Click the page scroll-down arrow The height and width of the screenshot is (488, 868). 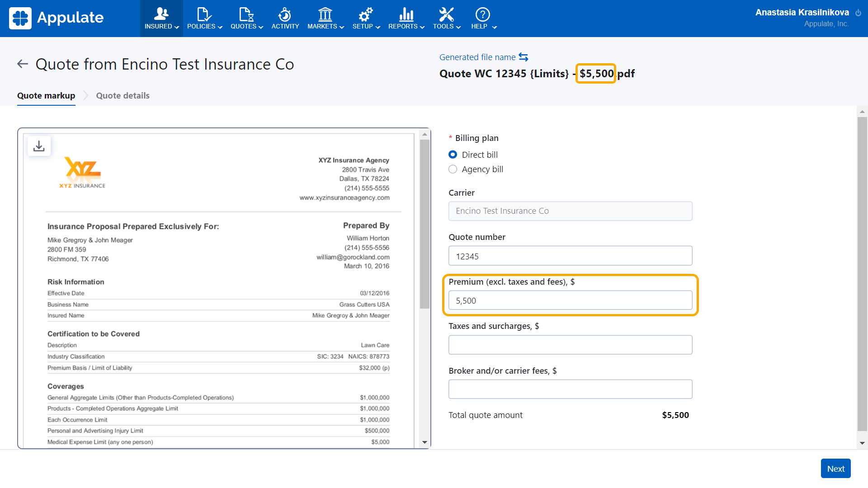[862, 443]
